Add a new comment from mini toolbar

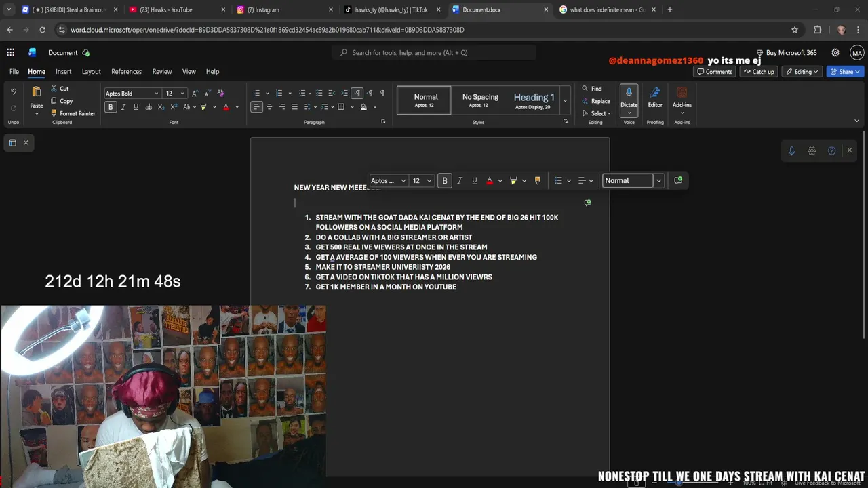click(678, 180)
